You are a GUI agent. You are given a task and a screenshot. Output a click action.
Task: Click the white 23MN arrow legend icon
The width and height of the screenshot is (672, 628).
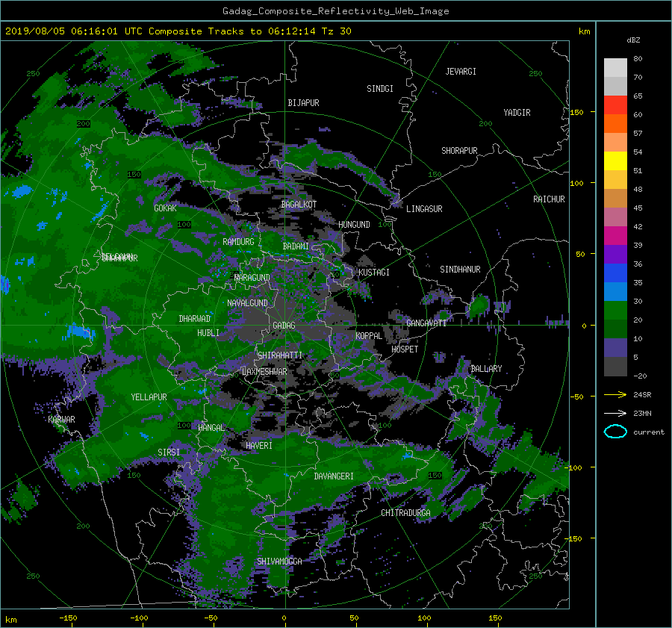coord(615,413)
